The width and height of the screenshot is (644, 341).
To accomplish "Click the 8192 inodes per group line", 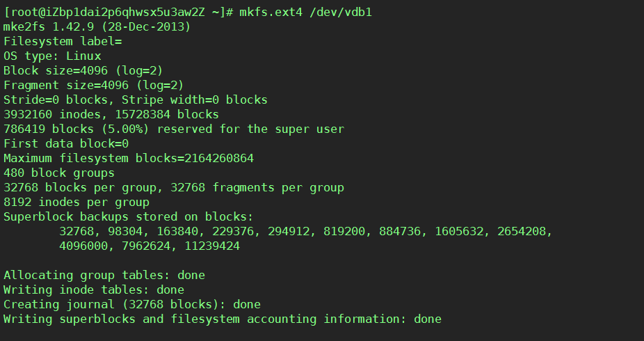I will [x=77, y=202].
